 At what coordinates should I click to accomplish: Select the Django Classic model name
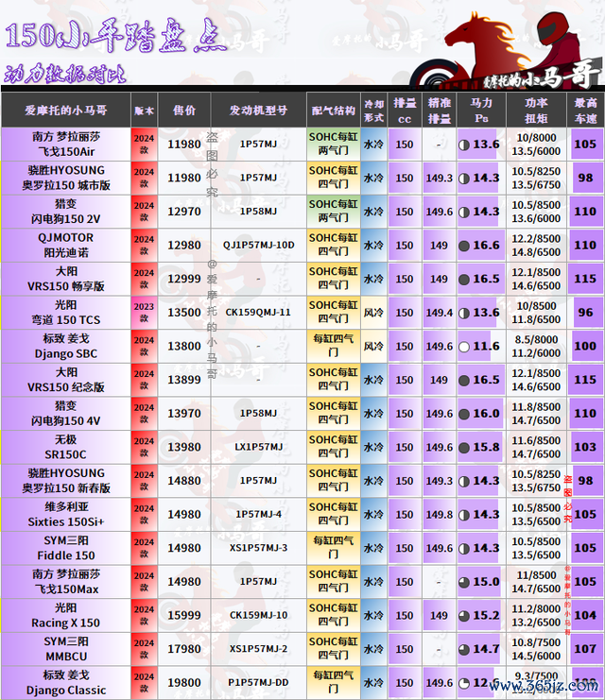66,691
